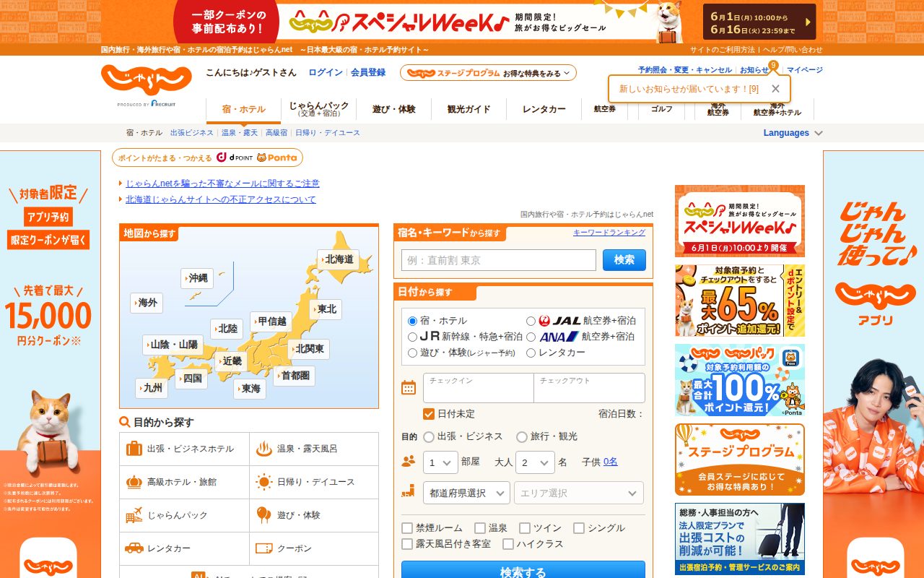Uncheck the 日付未定 checkbox
Viewport: 924px width, 578px height.
coord(429,414)
